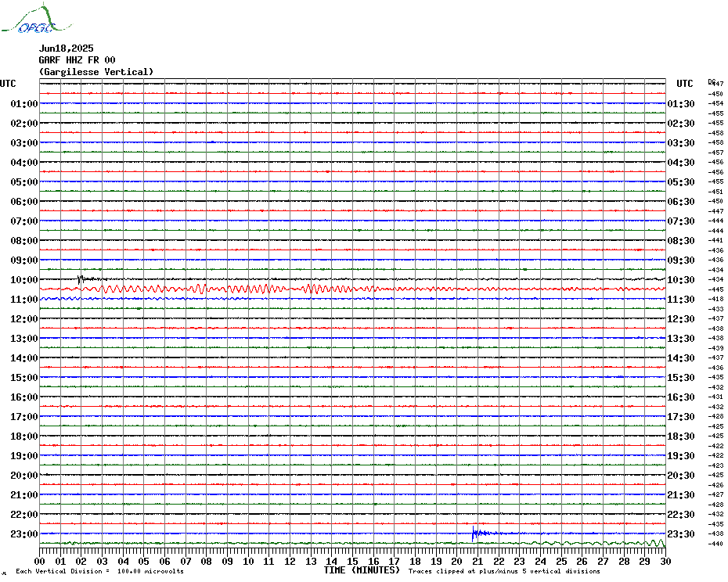
Task: Click minute tick label '18' on bottom axis
Action: pos(415,561)
